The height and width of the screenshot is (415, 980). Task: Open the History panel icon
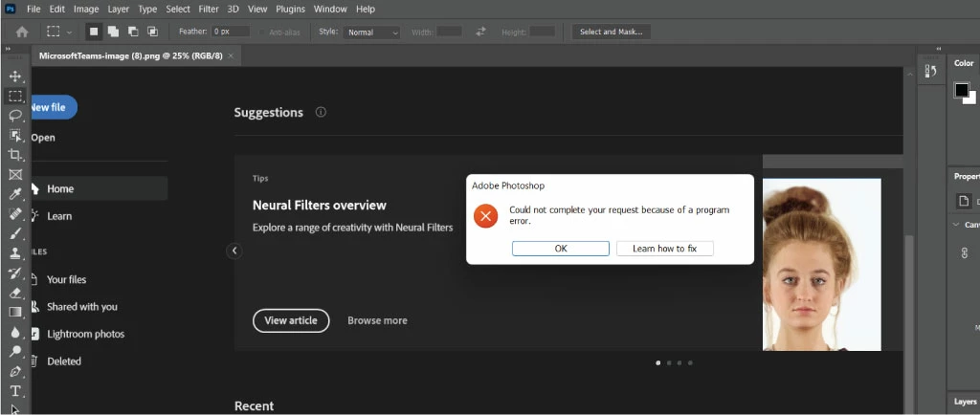pyautogui.click(x=930, y=71)
